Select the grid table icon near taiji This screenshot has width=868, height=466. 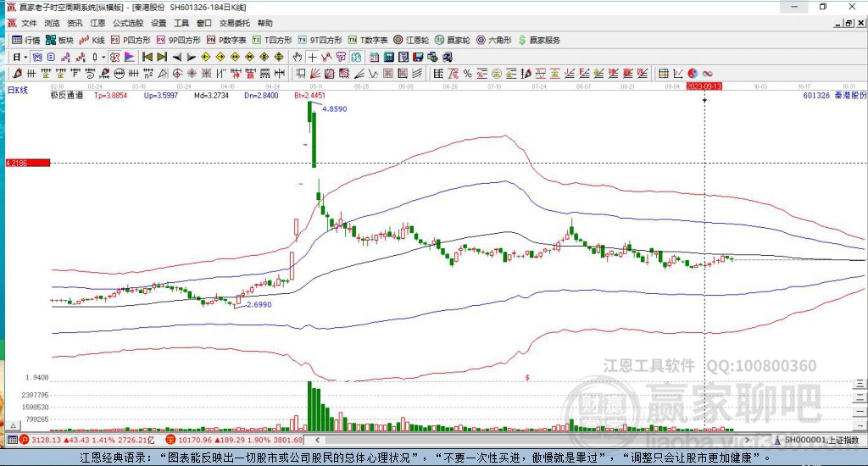(x=663, y=73)
